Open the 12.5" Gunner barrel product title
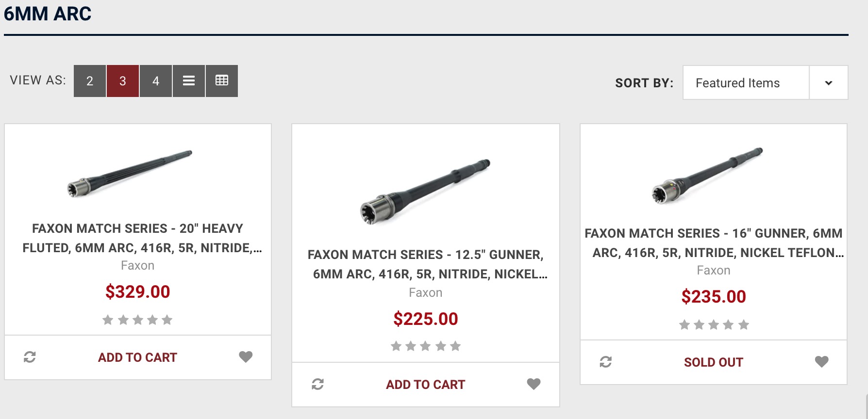 pyautogui.click(x=426, y=264)
